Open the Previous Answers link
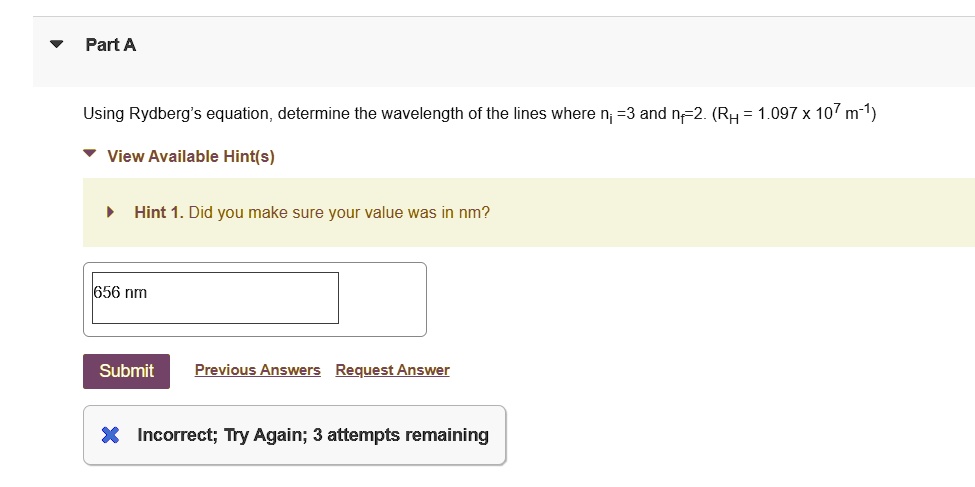This screenshot has width=975, height=487. (x=258, y=370)
